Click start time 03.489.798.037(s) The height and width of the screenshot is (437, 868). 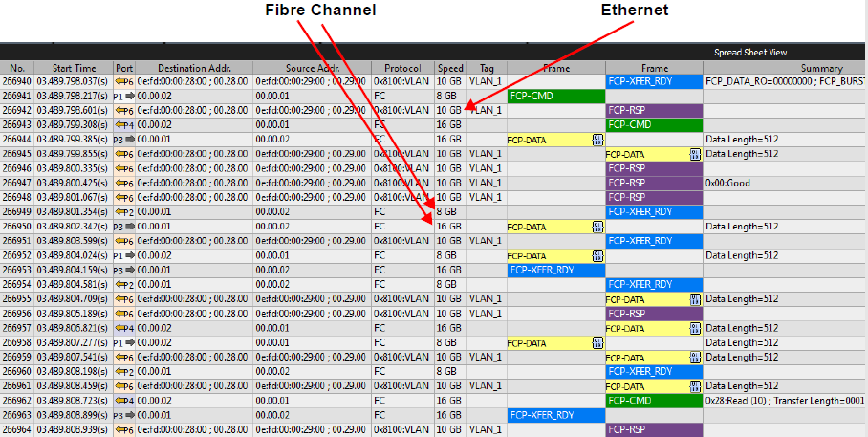pyautogui.click(x=73, y=82)
